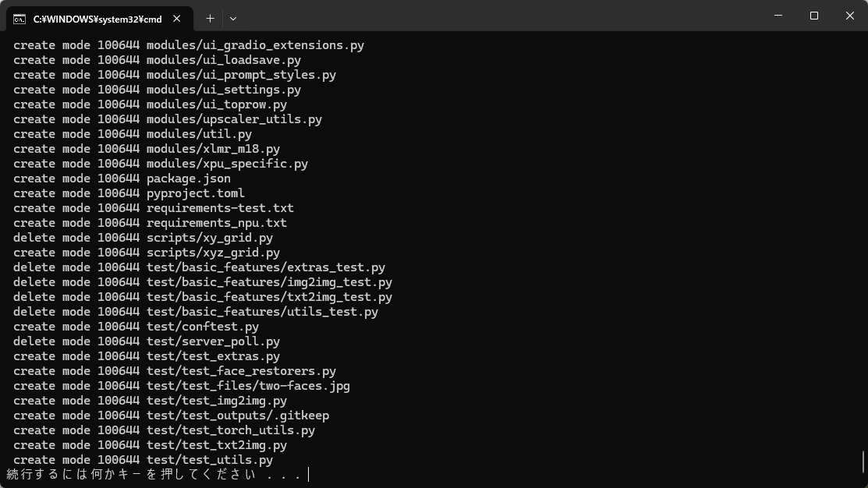
Task: Click the pyproject.toml line
Action: (129, 193)
